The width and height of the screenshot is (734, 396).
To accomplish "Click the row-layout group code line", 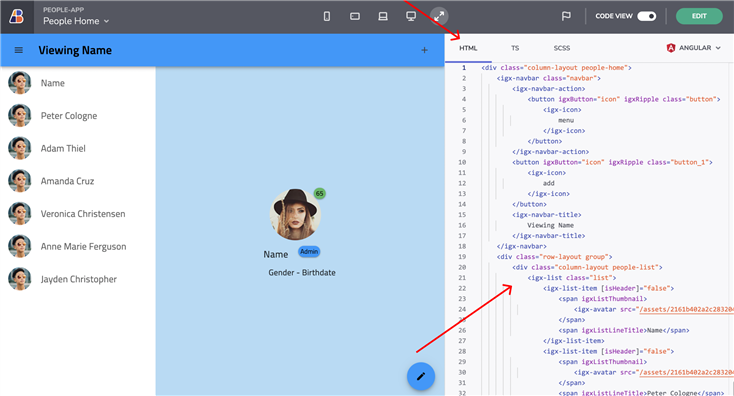I will coord(555,257).
